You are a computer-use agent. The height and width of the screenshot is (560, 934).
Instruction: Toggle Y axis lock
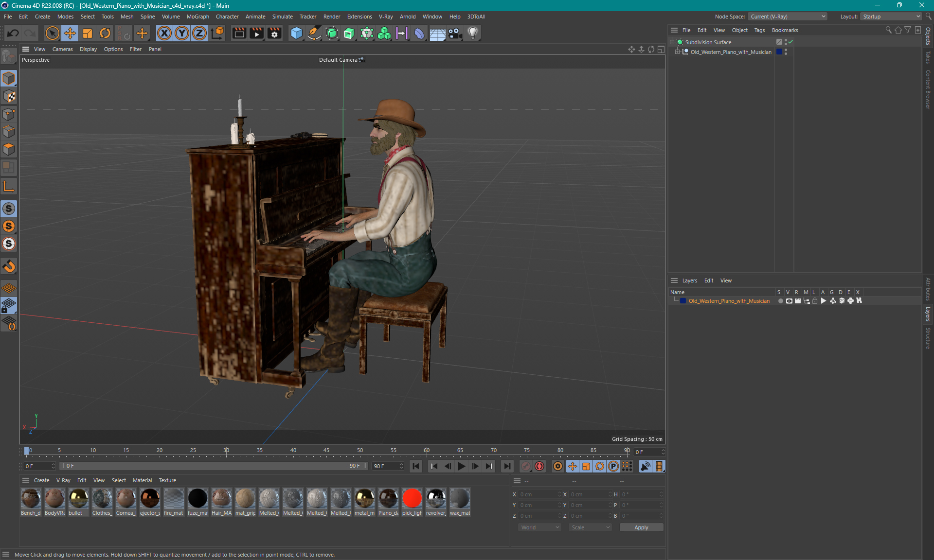[182, 33]
